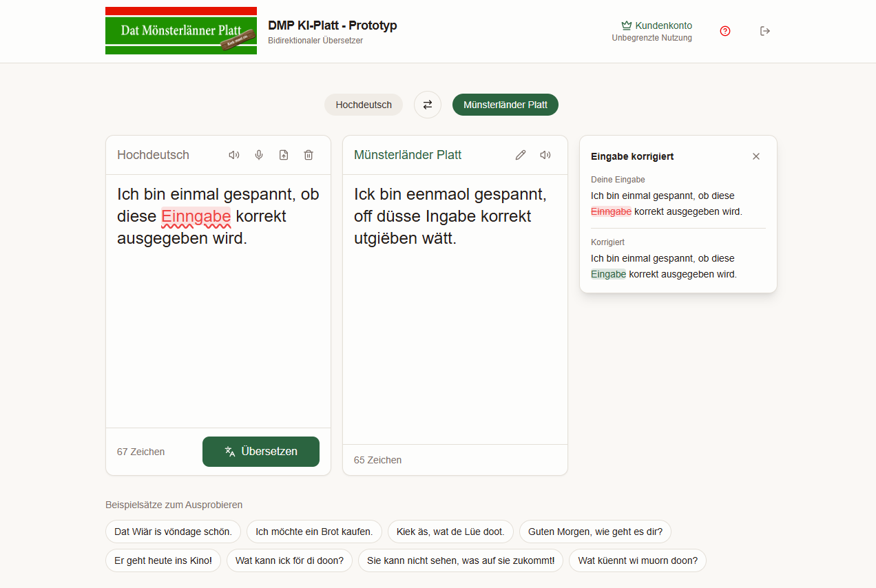
Task: Open the Kundenkonto account link
Action: click(656, 25)
